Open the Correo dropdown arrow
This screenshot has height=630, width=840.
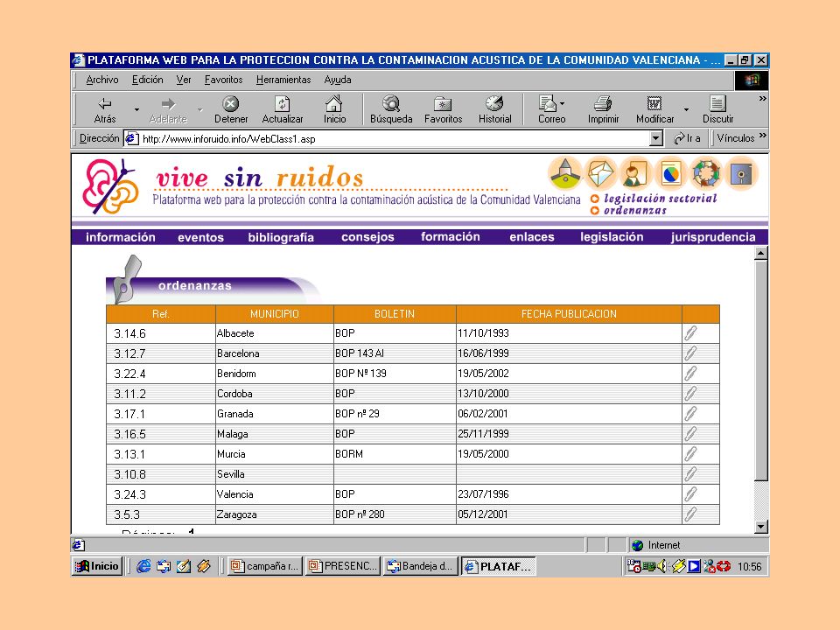click(x=562, y=103)
